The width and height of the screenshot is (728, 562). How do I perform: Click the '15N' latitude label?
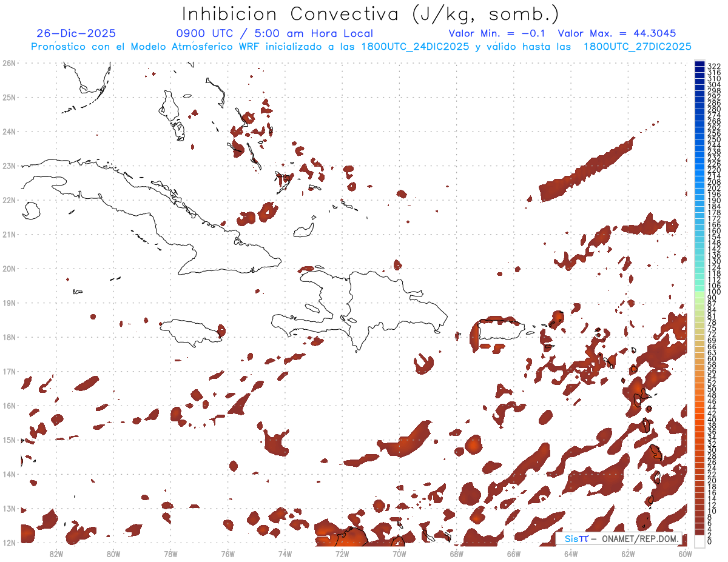pyautogui.click(x=9, y=440)
